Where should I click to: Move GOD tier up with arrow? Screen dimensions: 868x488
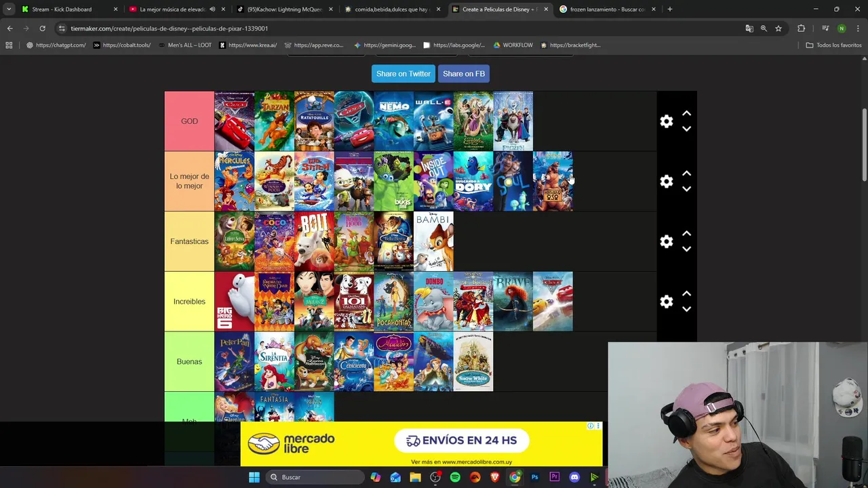pos(686,113)
